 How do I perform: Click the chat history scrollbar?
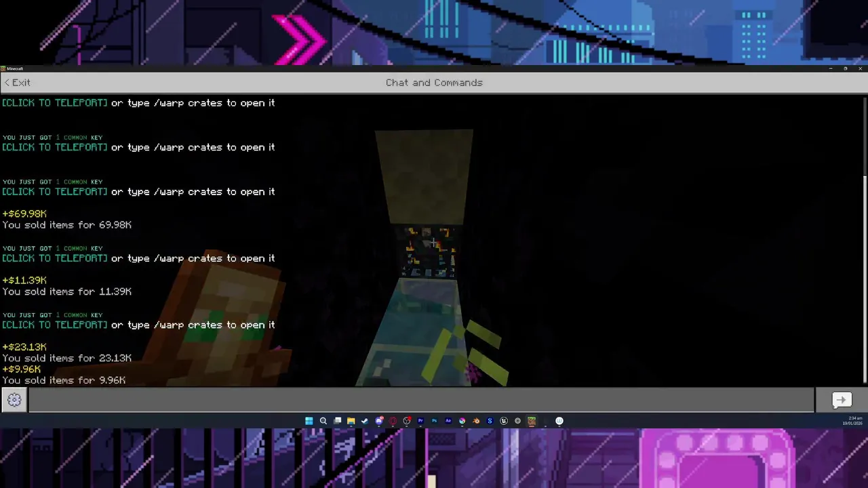click(865, 279)
